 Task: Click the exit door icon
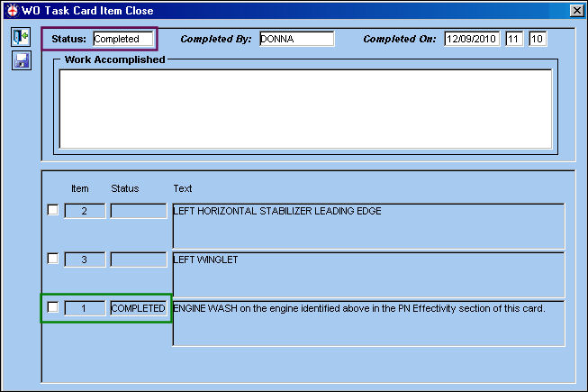21,37
